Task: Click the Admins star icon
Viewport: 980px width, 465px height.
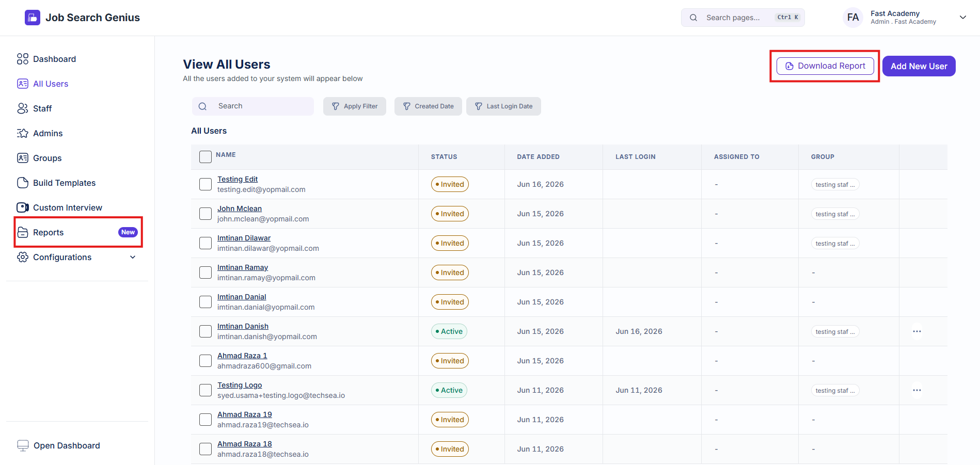Action: tap(23, 133)
